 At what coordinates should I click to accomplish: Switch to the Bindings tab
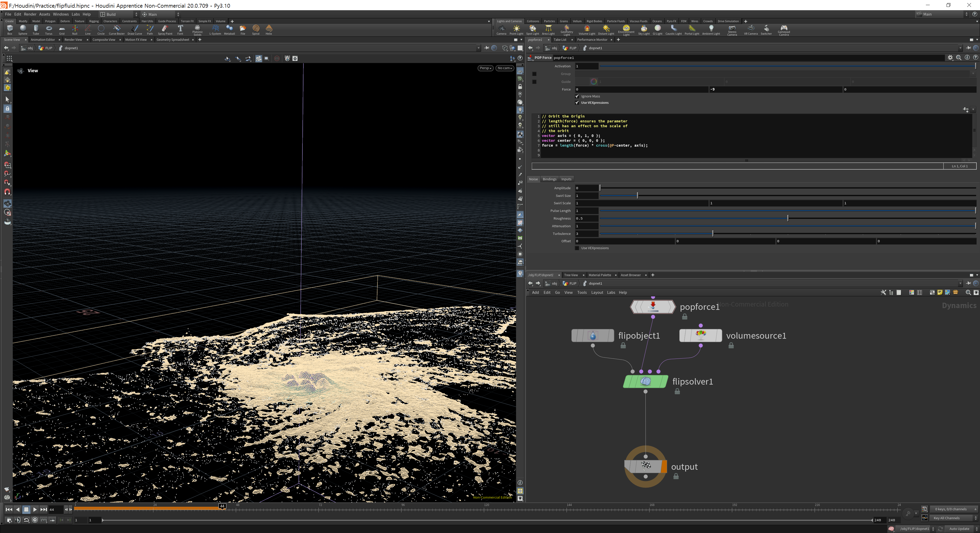(x=549, y=179)
